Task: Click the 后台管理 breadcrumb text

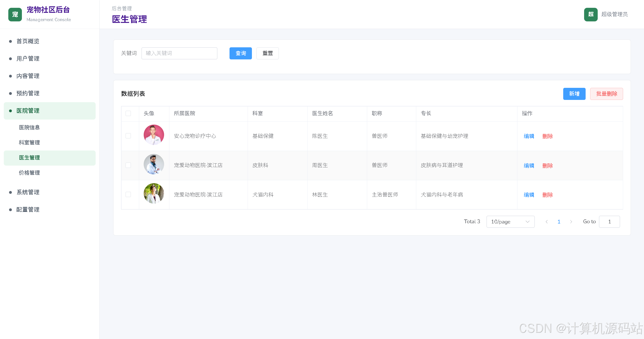Action: pyautogui.click(x=122, y=9)
